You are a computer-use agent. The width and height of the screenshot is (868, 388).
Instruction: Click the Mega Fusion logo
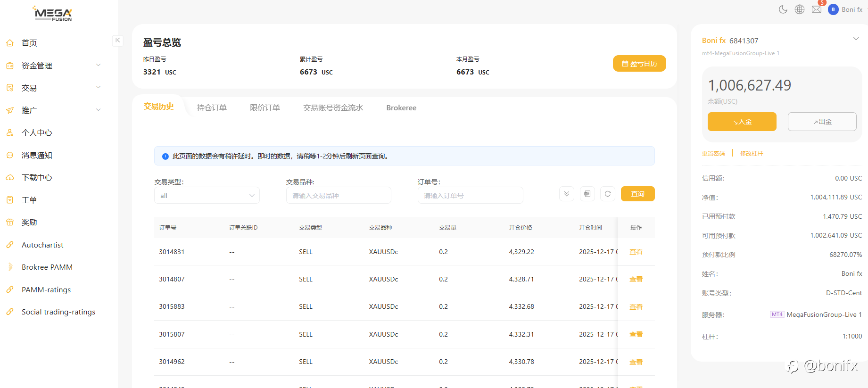pos(53,14)
